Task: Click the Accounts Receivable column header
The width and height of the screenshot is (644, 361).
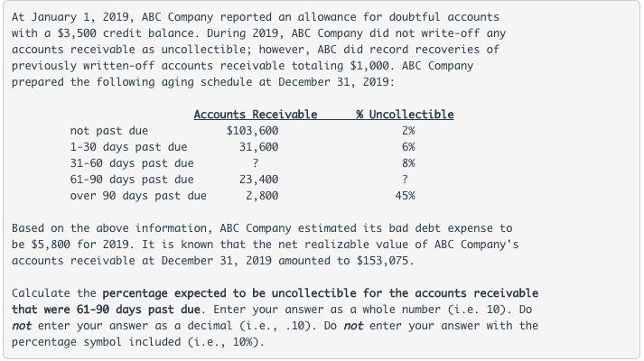Action: click(256, 114)
